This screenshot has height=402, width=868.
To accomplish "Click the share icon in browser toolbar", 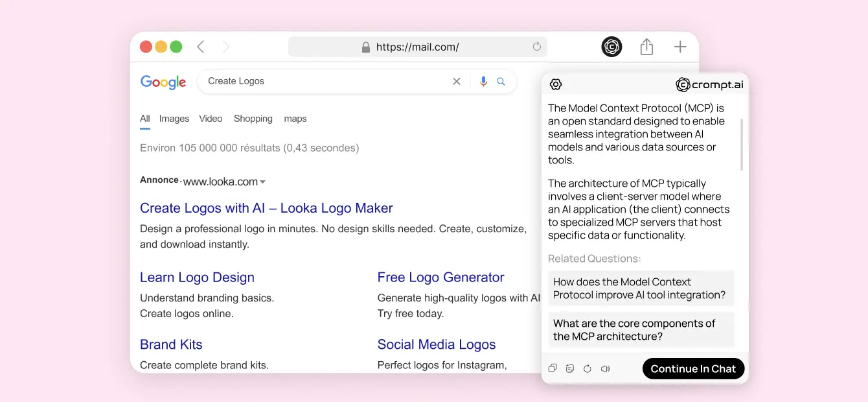I will tap(646, 47).
